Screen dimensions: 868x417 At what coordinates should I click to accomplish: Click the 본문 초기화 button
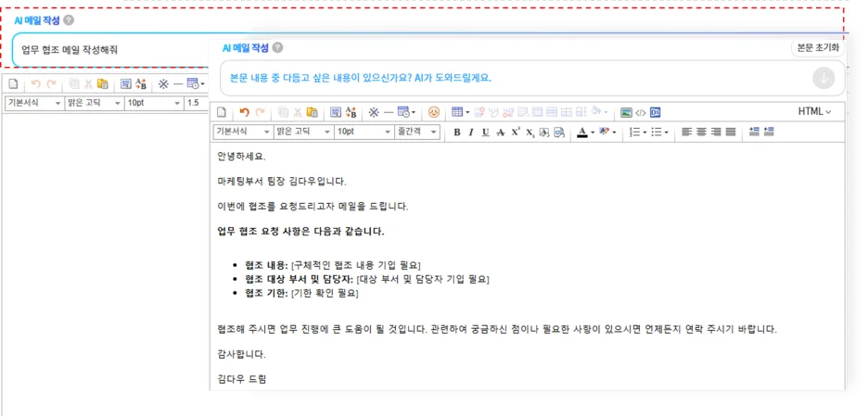pos(817,48)
